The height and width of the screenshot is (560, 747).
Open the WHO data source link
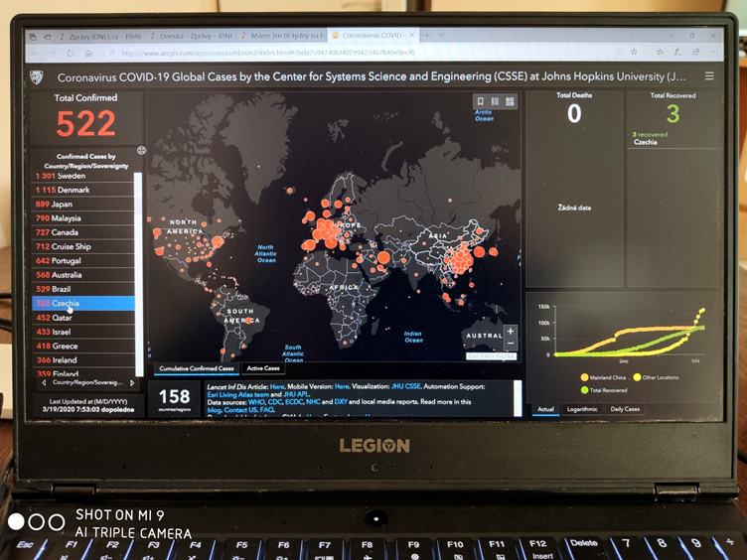(x=256, y=402)
